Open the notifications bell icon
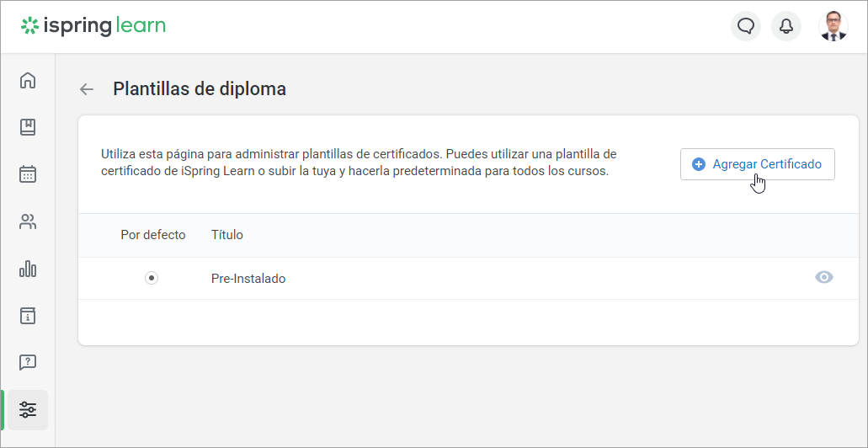 786,26
